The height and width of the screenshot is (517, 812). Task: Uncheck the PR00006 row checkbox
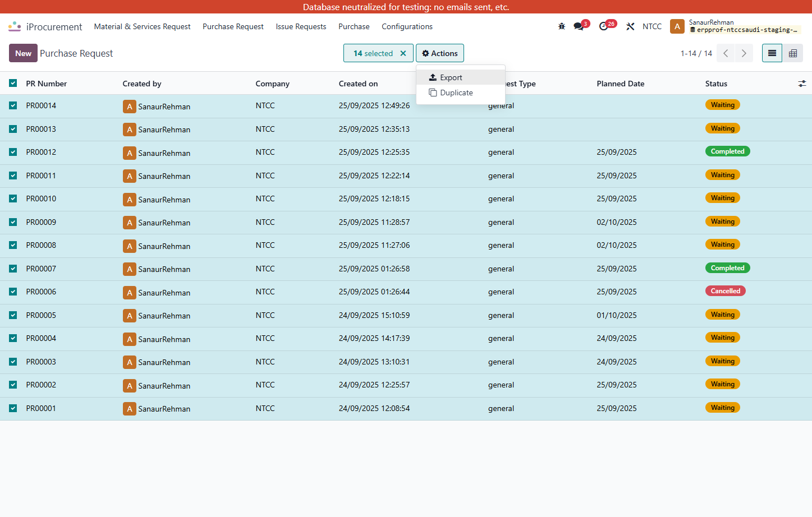click(13, 292)
